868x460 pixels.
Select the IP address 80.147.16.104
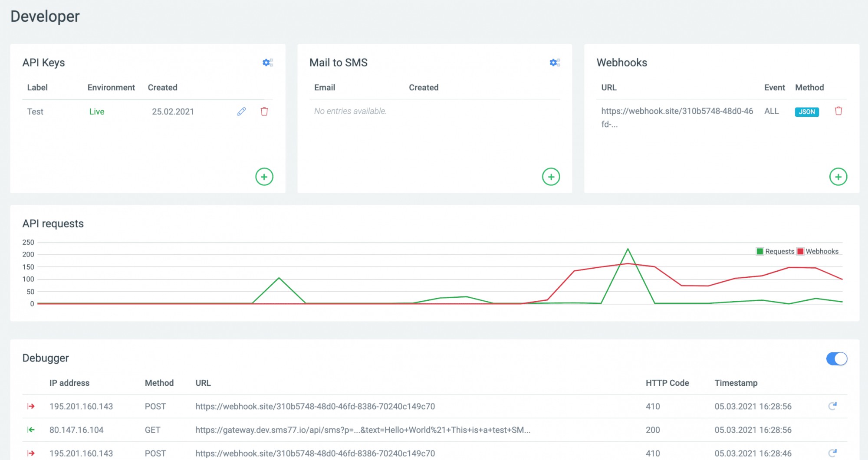76,430
